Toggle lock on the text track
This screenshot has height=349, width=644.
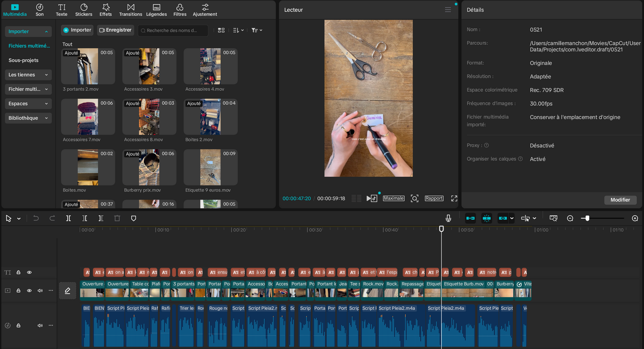click(19, 272)
